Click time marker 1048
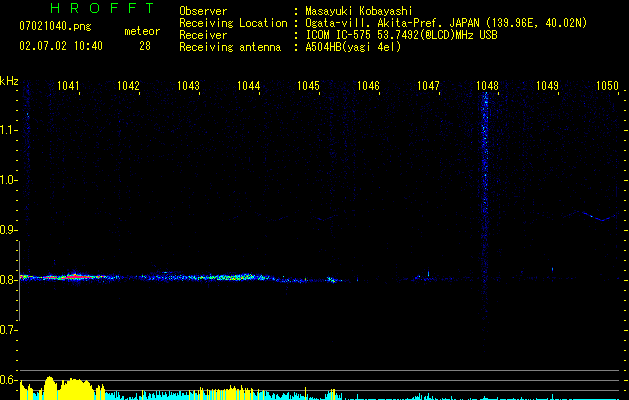Viewport: 629px width, 400px height. pyautogui.click(x=487, y=86)
